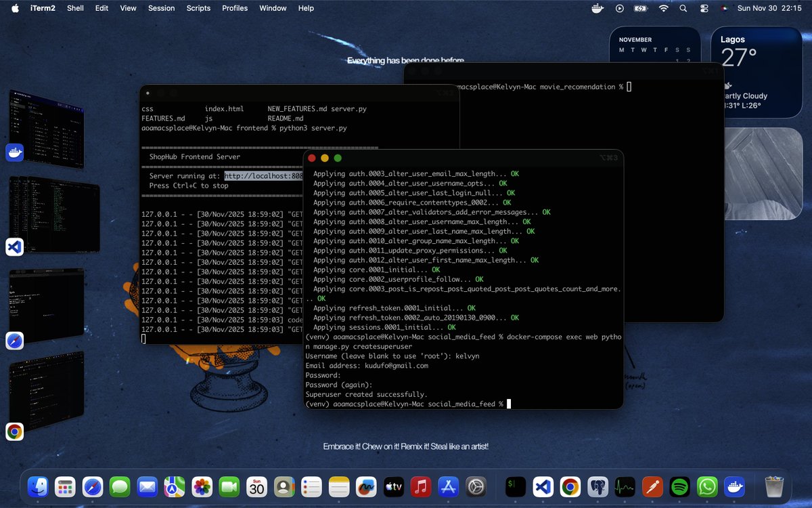Viewport: 812px width, 508px height.
Task: Open the View menu
Action: tap(128, 8)
